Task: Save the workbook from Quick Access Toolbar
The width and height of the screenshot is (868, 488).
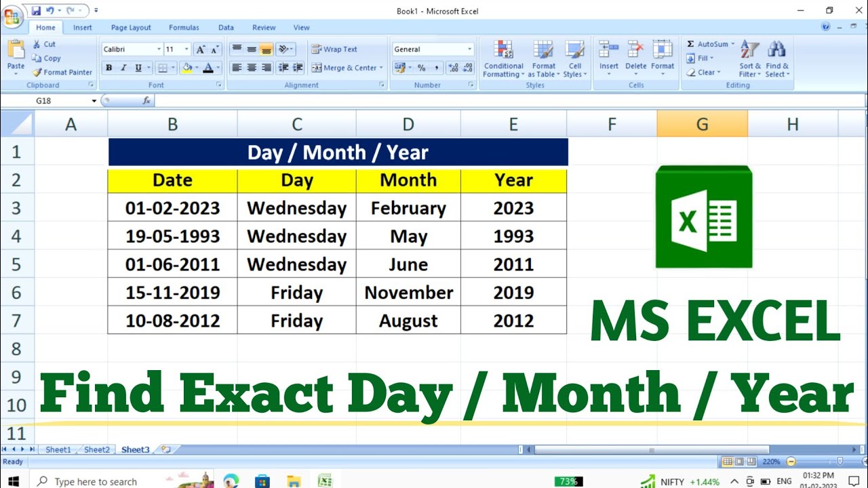Action: (x=36, y=11)
